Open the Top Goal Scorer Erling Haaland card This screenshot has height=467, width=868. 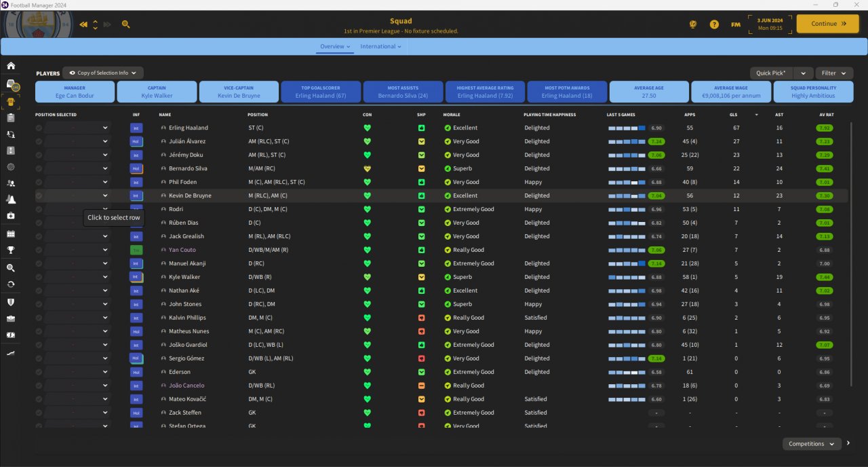[x=321, y=92]
